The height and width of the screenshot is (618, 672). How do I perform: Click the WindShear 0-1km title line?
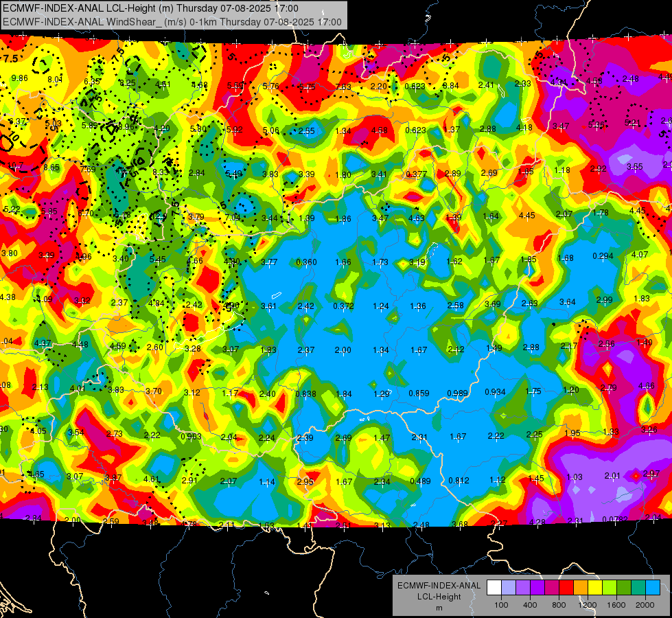172,22
